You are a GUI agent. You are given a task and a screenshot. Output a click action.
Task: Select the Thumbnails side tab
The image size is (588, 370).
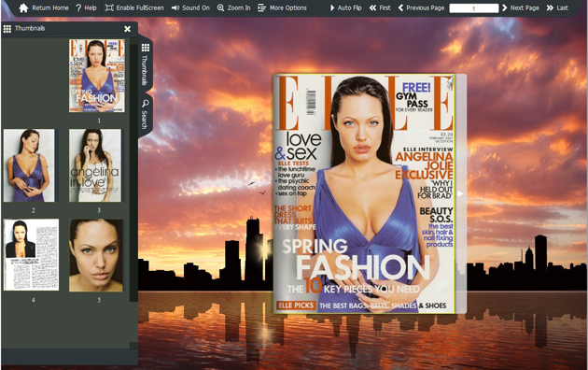[x=145, y=64]
